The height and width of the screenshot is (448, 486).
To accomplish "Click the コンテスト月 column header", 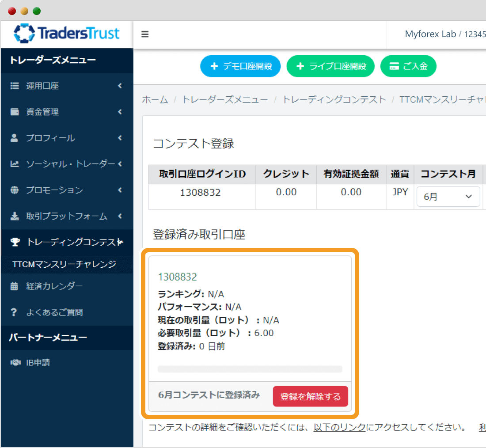I will 448,174.
